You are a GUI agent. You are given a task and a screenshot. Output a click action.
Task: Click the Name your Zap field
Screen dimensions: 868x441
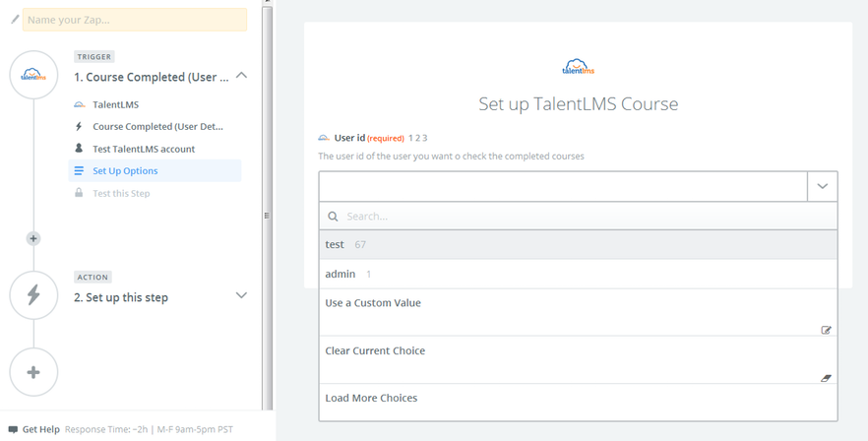pyautogui.click(x=135, y=20)
